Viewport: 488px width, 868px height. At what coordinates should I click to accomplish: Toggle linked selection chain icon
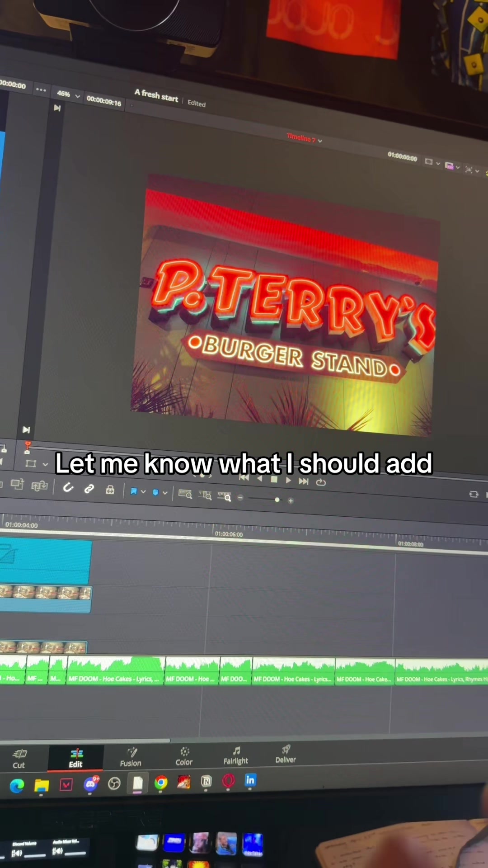tap(89, 488)
